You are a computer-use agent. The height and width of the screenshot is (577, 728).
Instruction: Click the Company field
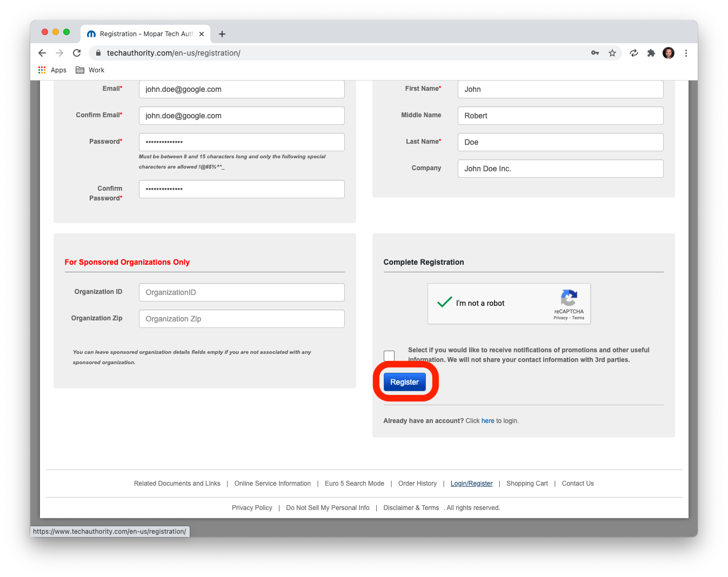(560, 169)
